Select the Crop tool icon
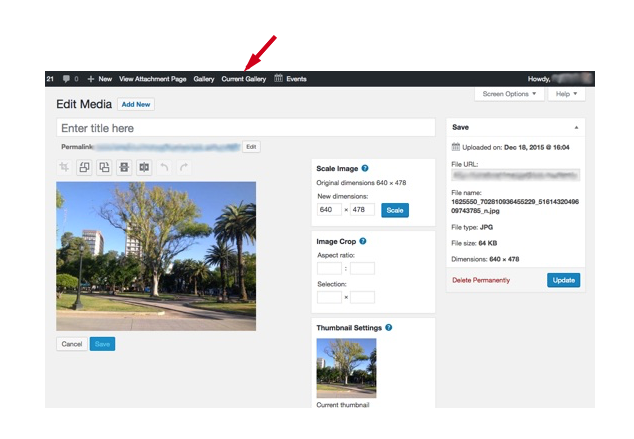Viewport: 634px width, 439px height. pyautogui.click(x=64, y=167)
